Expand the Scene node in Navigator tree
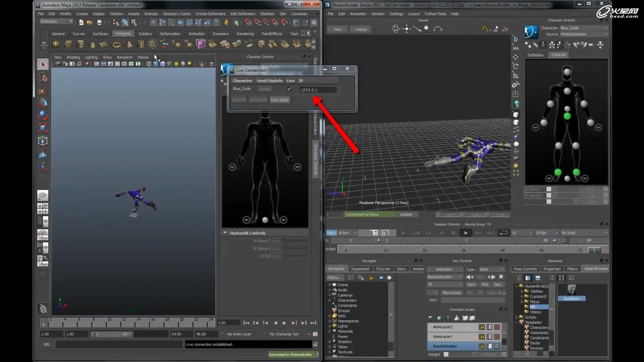 coord(330,285)
